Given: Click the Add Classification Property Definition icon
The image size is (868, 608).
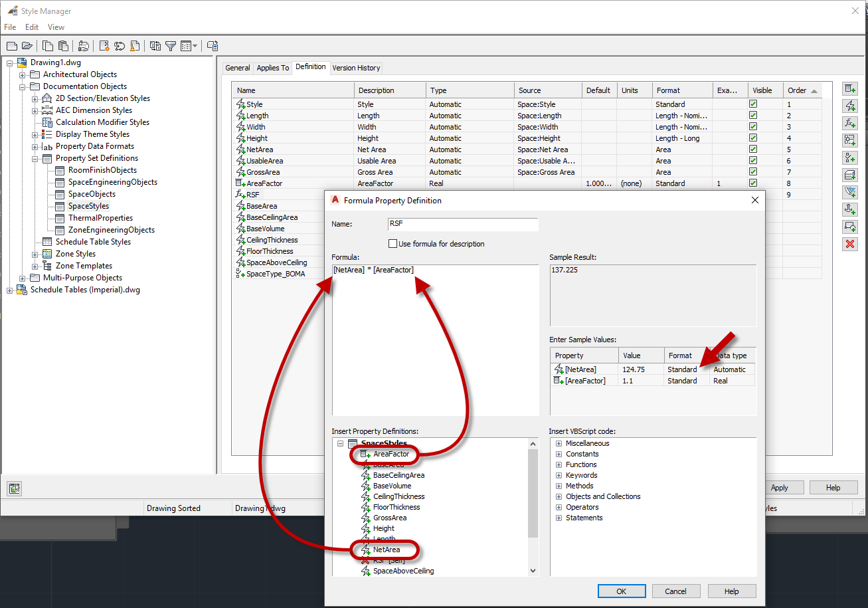Looking at the screenshot, I should click(851, 157).
